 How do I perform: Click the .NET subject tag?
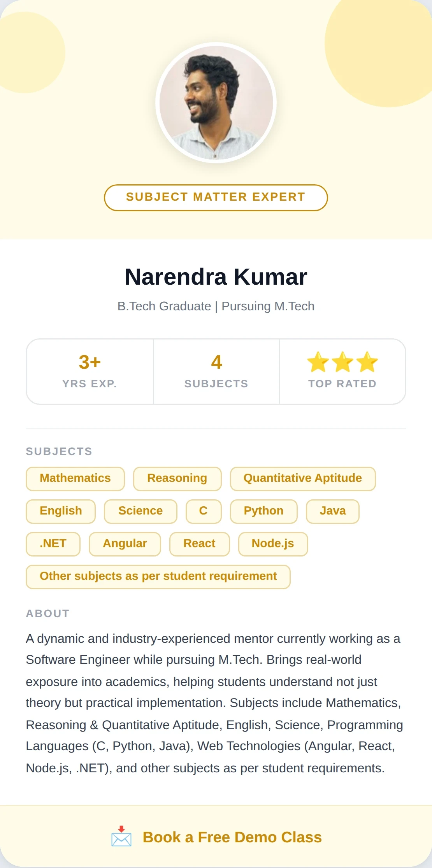(x=53, y=544)
